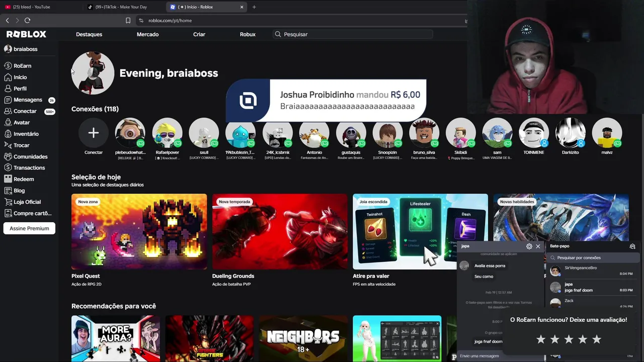Open the RoEarn sidebar icon

coord(8,66)
